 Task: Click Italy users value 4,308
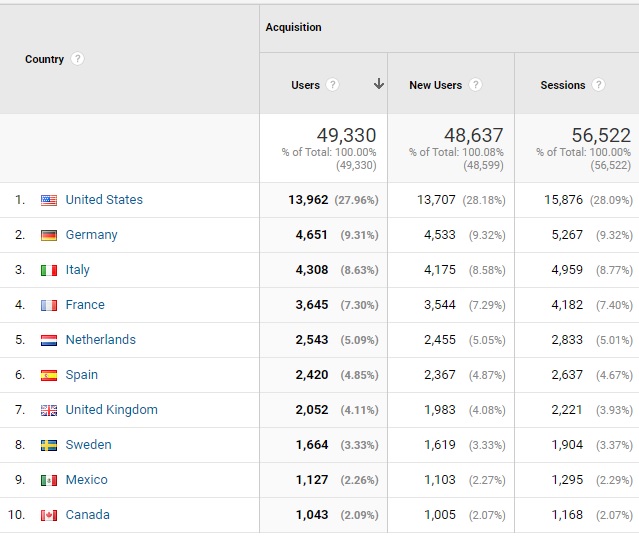tap(312, 270)
